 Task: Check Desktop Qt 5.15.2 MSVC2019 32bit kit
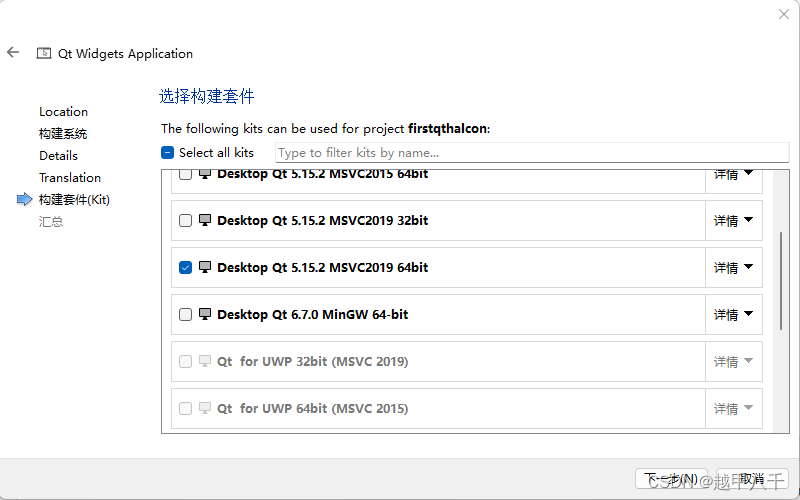click(185, 220)
